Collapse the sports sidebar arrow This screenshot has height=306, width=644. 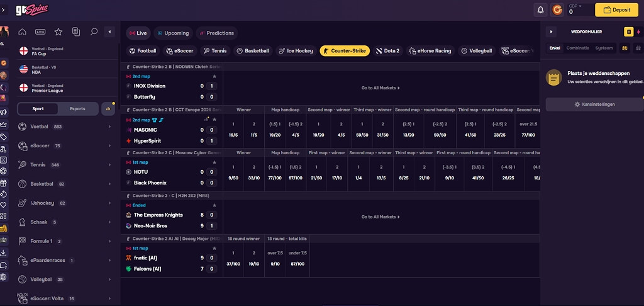pyautogui.click(x=109, y=31)
